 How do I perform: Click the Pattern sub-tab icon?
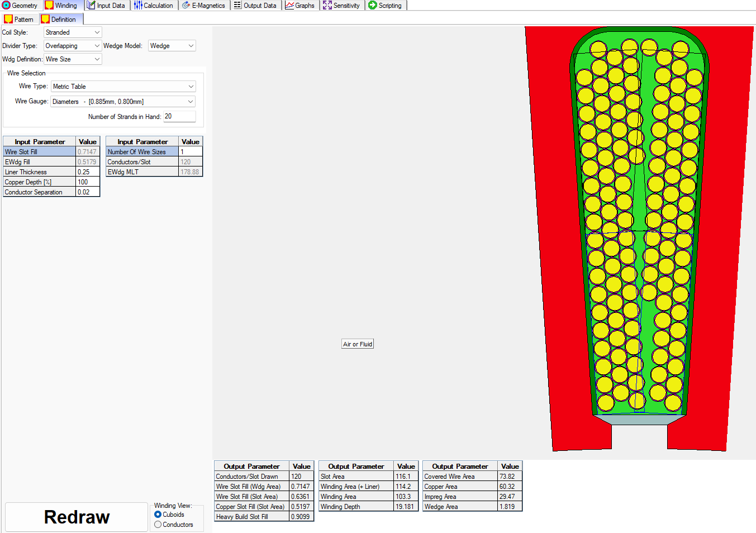pyautogui.click(x=8, y=19)
